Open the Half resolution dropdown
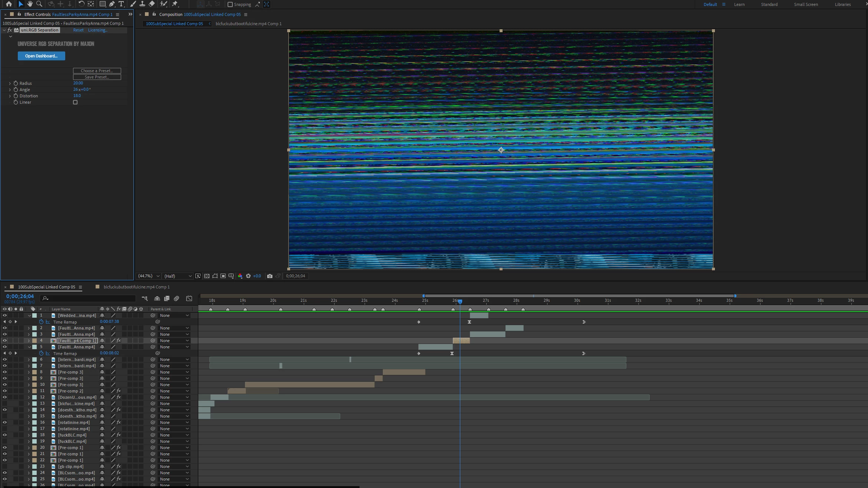This screenshot has width=868, height=488. pos(178,276)
